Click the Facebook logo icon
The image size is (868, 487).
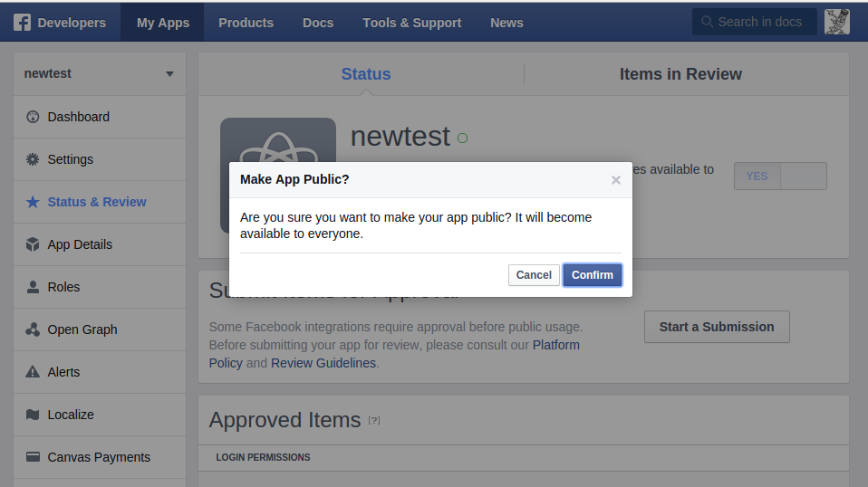pos(22,23)
